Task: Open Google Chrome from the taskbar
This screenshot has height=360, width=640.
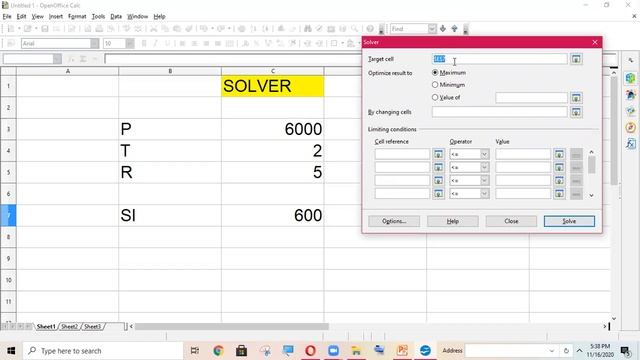Action: pos(218,350)
